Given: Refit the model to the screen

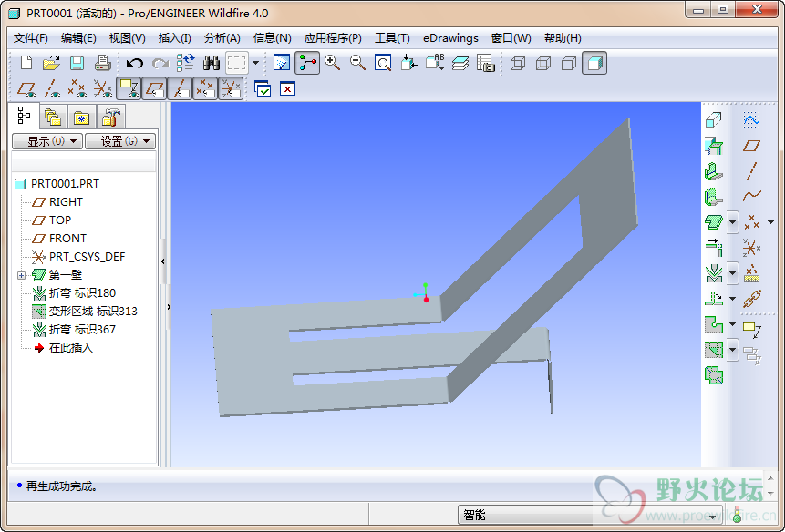Looking at the screenshot, I should pos(383,64).
